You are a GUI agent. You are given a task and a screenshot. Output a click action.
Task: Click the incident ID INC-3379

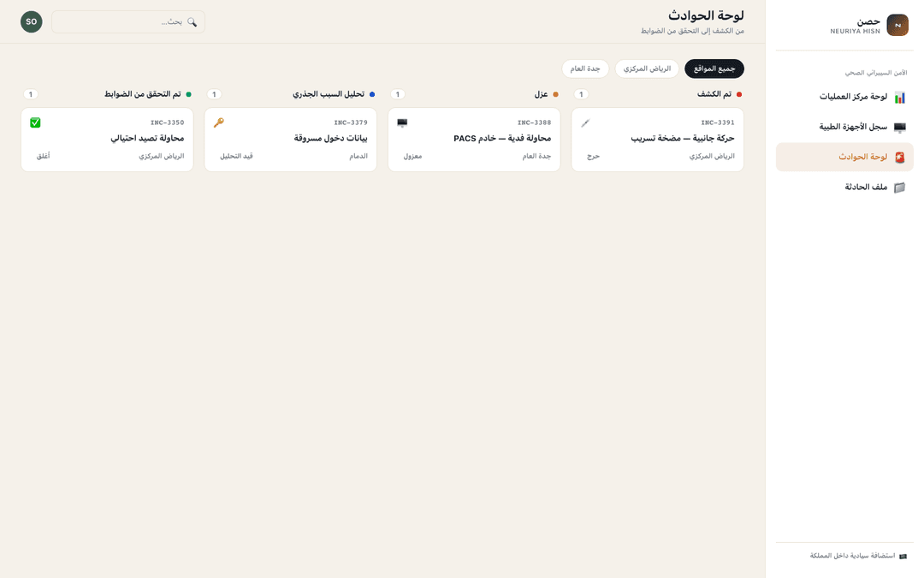point(351,122)
